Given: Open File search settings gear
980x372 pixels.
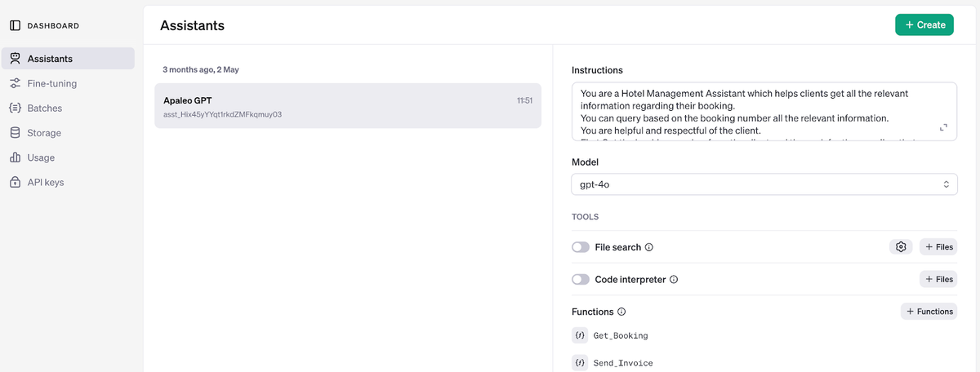Looking at the screenshot, I should click(x=901, y=246).
